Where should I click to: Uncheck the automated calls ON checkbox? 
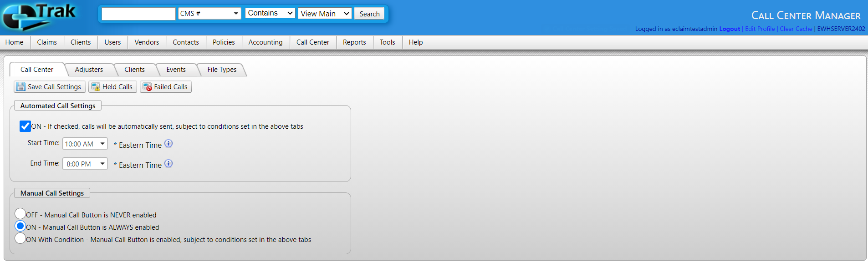pyautogui.click(x=25, y=126)
